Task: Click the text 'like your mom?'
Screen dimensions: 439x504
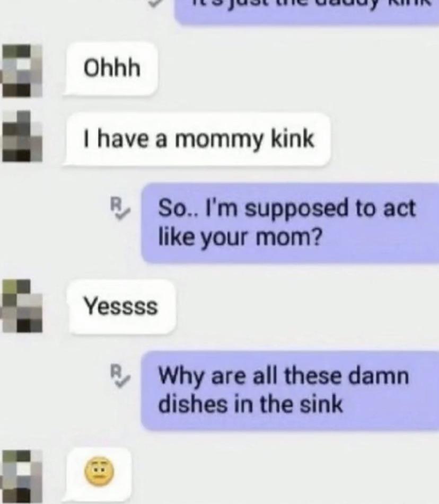Action: (x=240, y=238)
